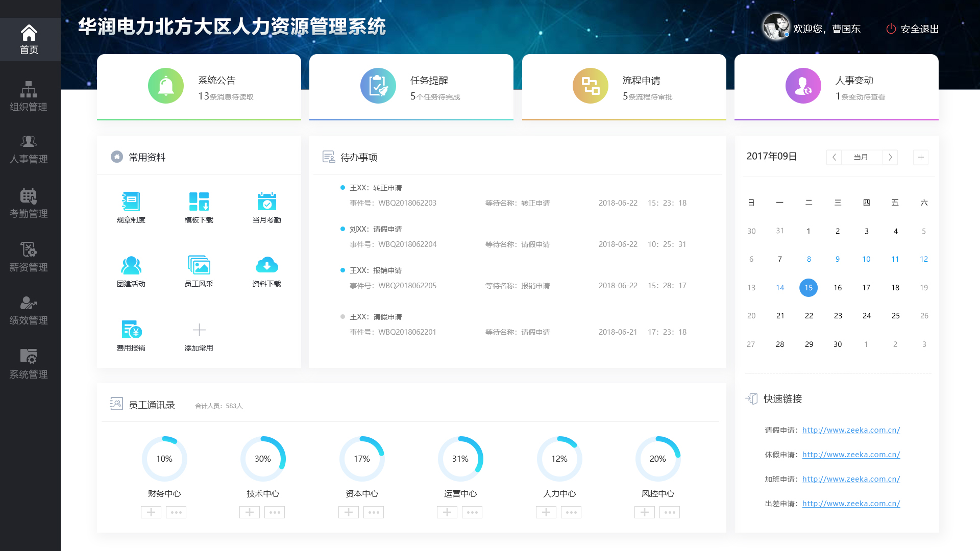Click more dots button under 人力中心

571,512
